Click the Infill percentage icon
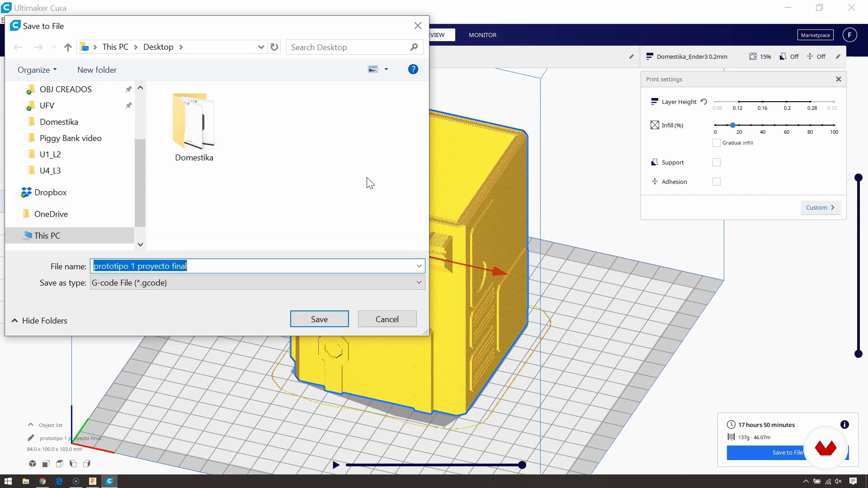Screen dimensions: 868x488 point(655,125)
